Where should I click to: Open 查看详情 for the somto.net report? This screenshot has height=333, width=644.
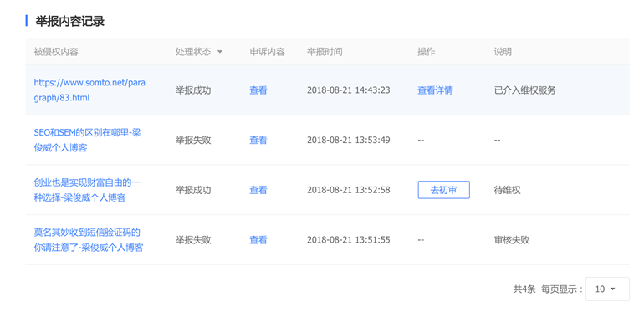point(436,90)
